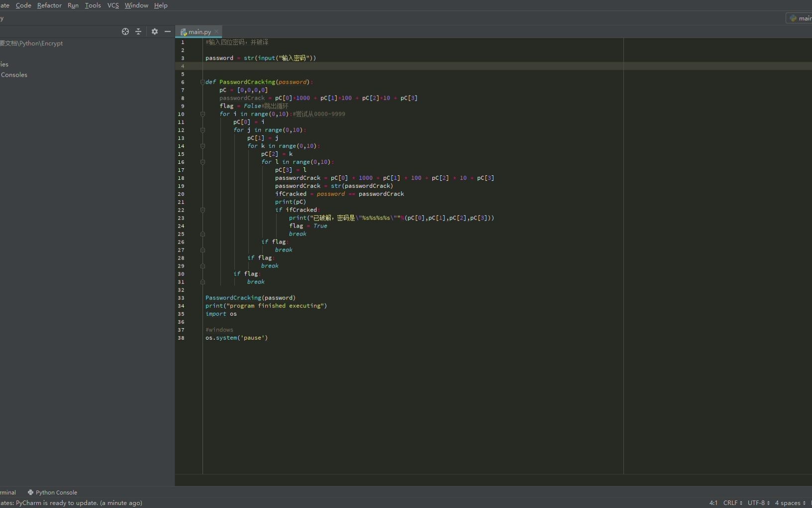Select Consoles in the project tree
Screen dimensions: 812x508
tap(14, 75)
